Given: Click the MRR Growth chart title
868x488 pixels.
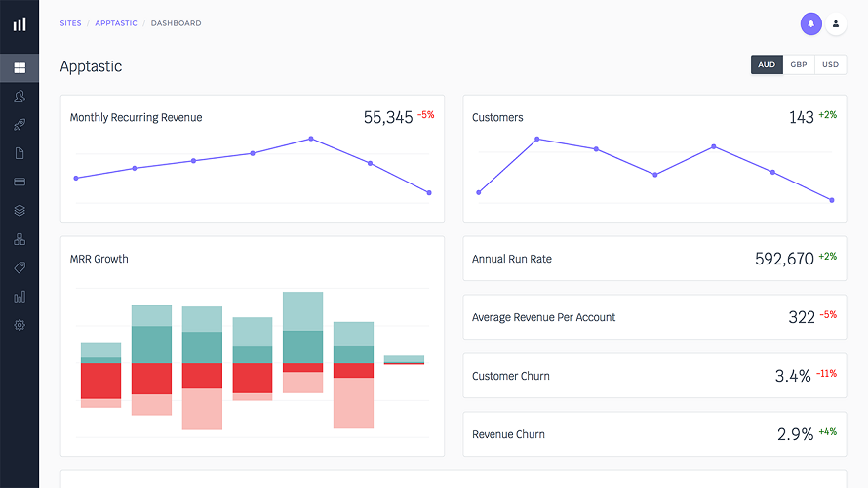Looking at the screenshot, I should point(99,259).
